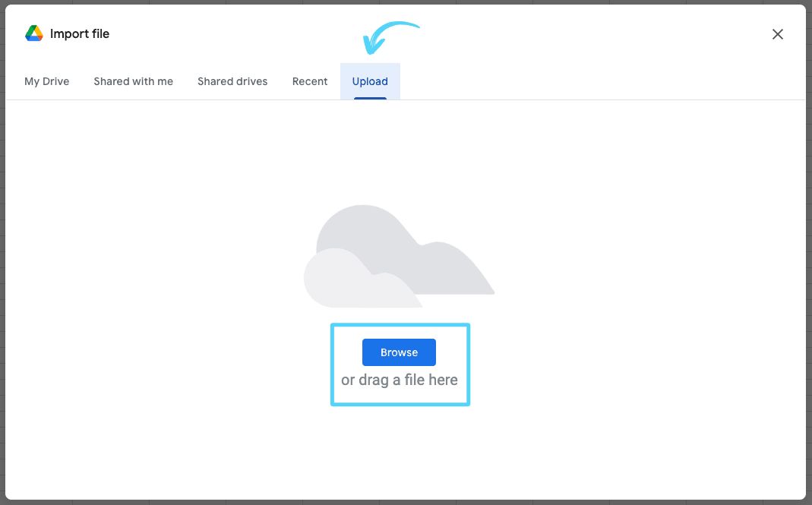Go to the Recent tab
This screenshot has width=812, height=505.
tap(310, 81)
